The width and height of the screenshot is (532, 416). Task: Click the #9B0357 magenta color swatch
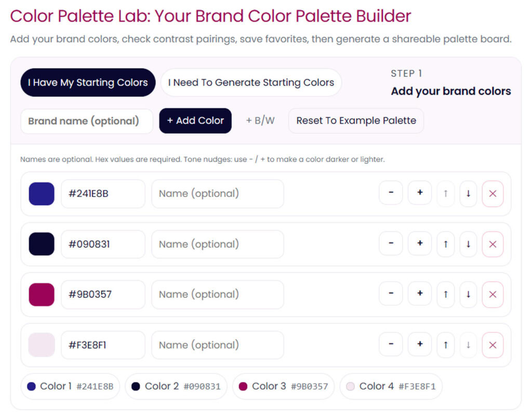tap(41, 294)
